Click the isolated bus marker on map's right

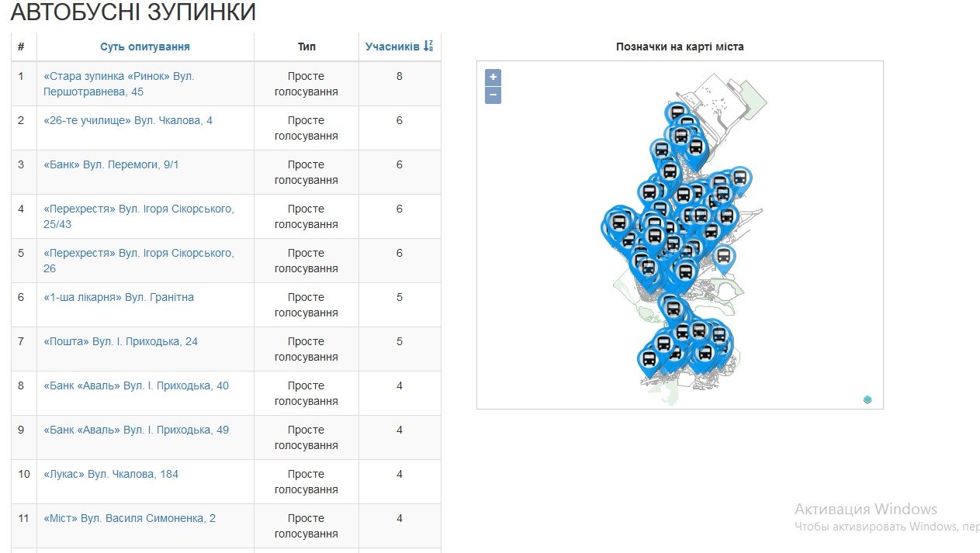(723, 256)
